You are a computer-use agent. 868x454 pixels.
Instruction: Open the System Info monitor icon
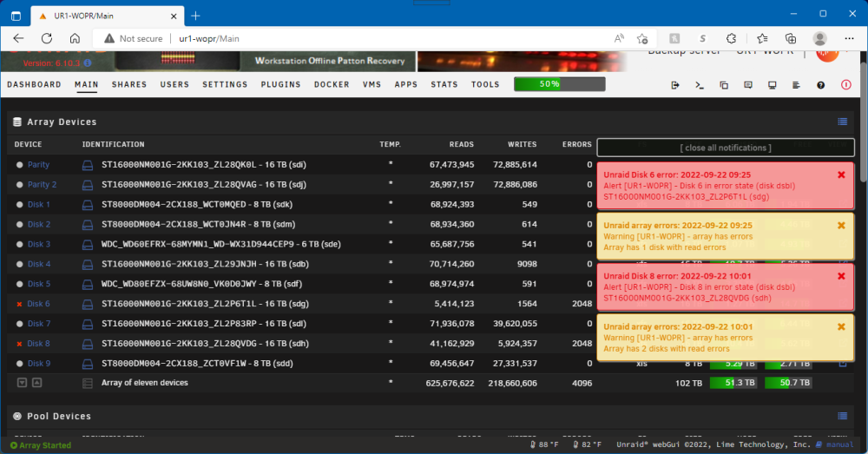point(772,85)
